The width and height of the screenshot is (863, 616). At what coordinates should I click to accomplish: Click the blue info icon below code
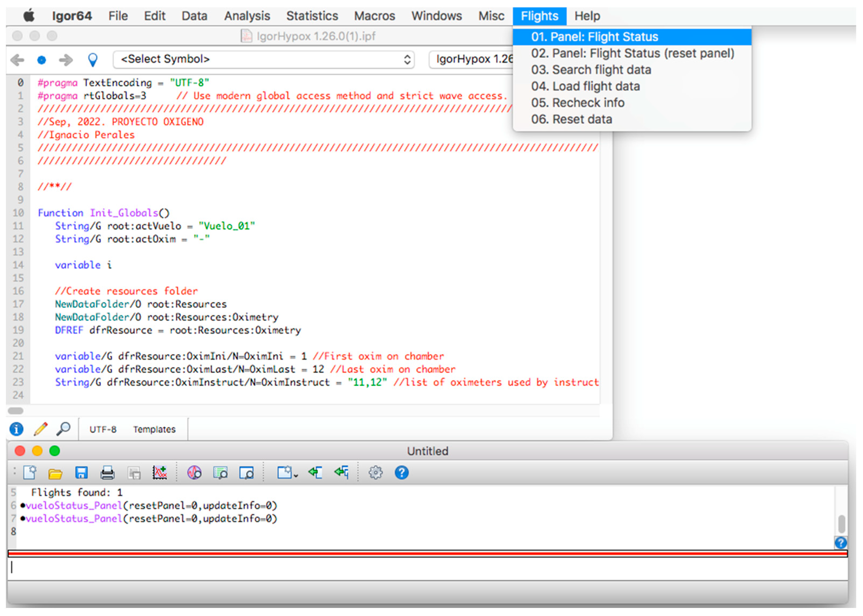(16, 429)
